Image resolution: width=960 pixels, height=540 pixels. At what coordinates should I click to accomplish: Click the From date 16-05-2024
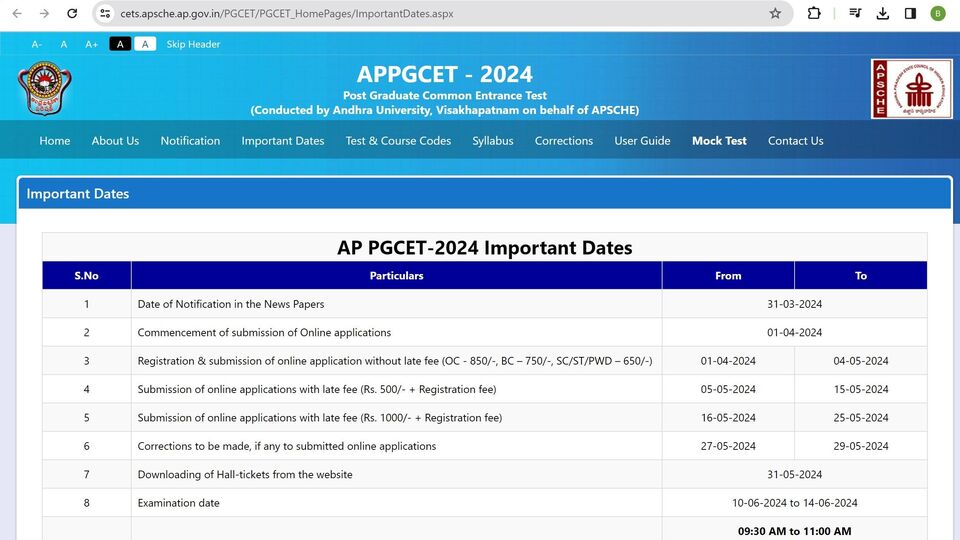[x=728, y=418]
